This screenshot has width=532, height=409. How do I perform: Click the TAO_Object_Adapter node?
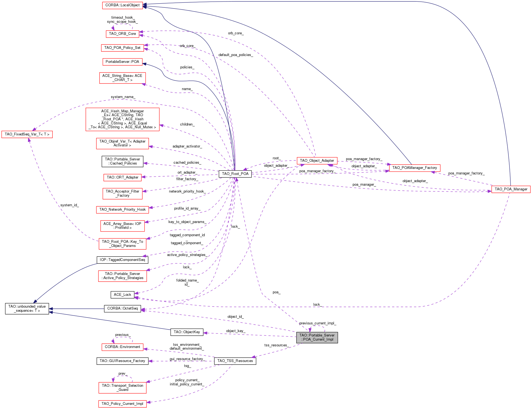tap(317, 161)
